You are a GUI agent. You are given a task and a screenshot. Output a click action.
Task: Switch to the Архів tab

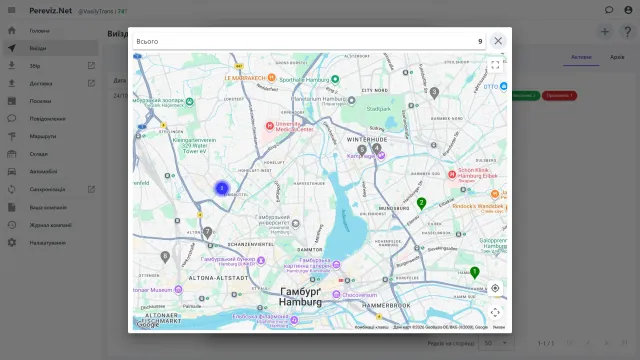(617, 57)
